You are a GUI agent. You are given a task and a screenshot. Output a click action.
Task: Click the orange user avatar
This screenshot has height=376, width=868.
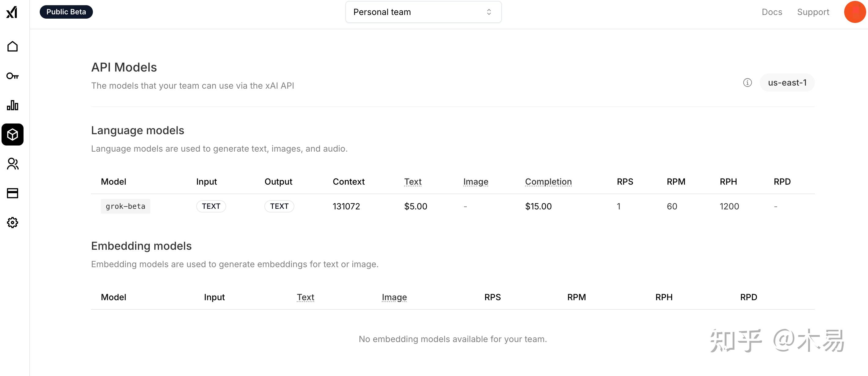coord(855,12)
